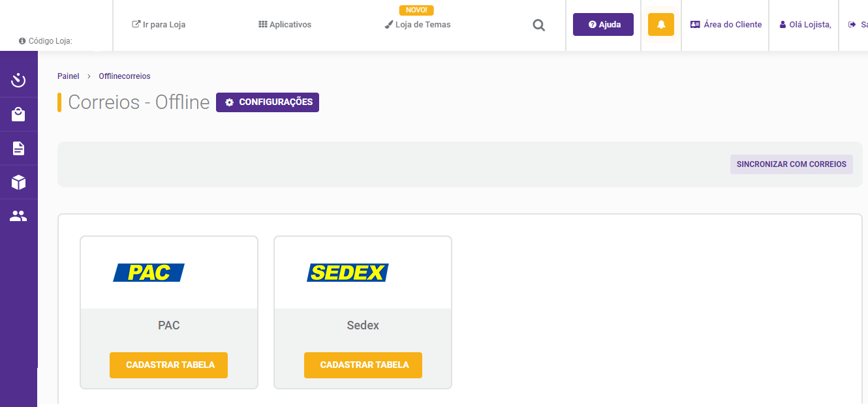Click CADASTRAR TABELA under PAC

[x=168, y=365]
